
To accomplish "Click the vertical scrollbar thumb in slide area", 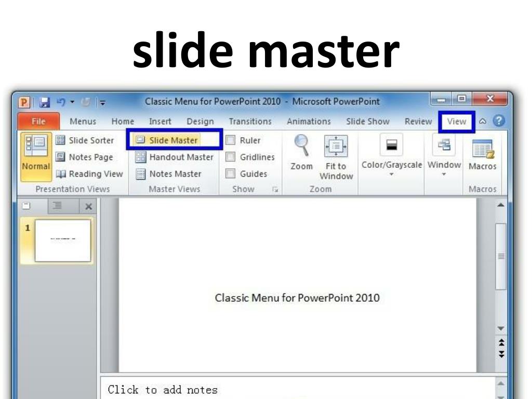I will tap(501, 257).
